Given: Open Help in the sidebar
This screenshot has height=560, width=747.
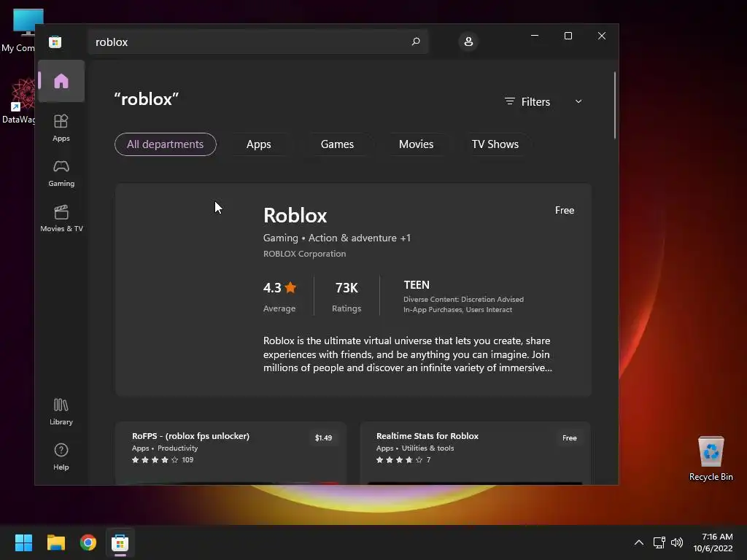Looking at the screenshot, I should 61,457.
